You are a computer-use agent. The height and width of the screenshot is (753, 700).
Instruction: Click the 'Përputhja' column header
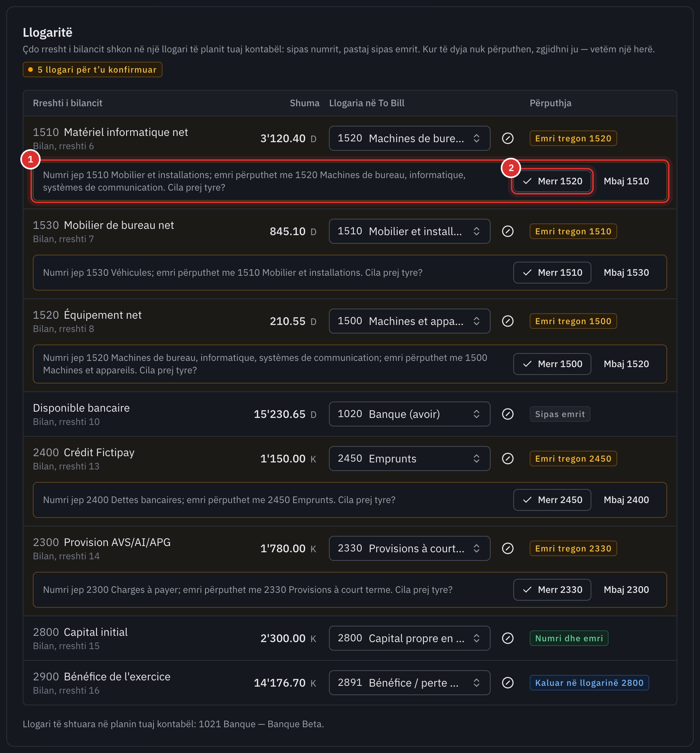point(550,103)
